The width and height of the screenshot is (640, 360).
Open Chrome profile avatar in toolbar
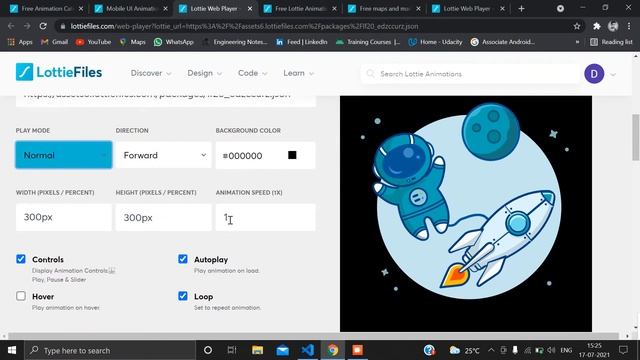(x=613, y=26)
